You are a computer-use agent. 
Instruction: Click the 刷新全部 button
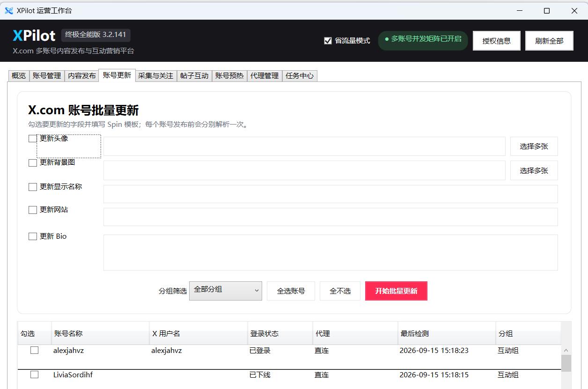[x=549, y=41]
